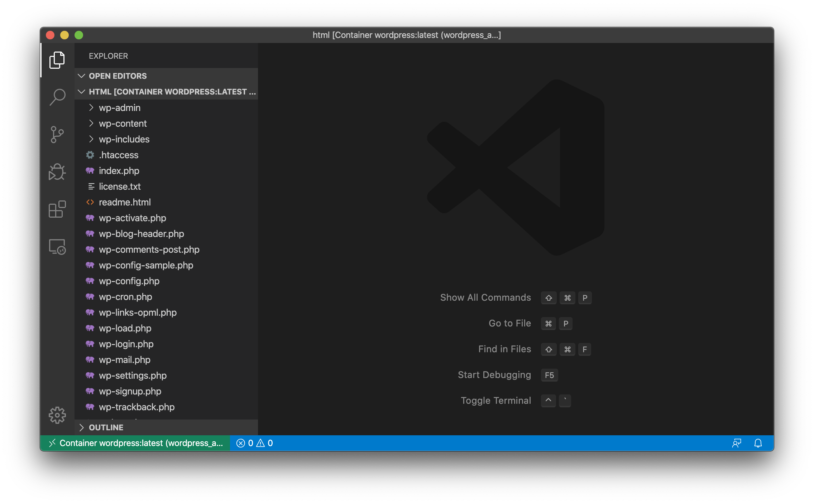This screenshot has width=814, height=504.
Task: Collapse the Open Editors section
Action: (x=118, y=76)
